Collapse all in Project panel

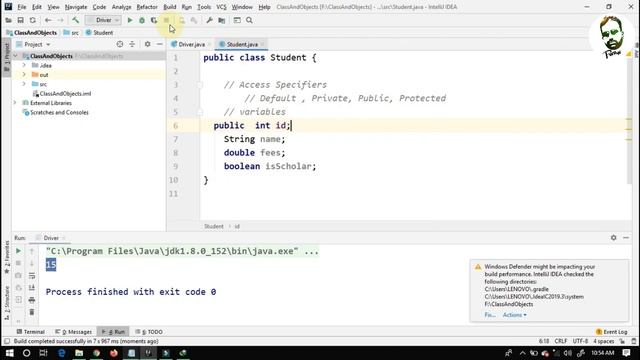click(132, 44)
